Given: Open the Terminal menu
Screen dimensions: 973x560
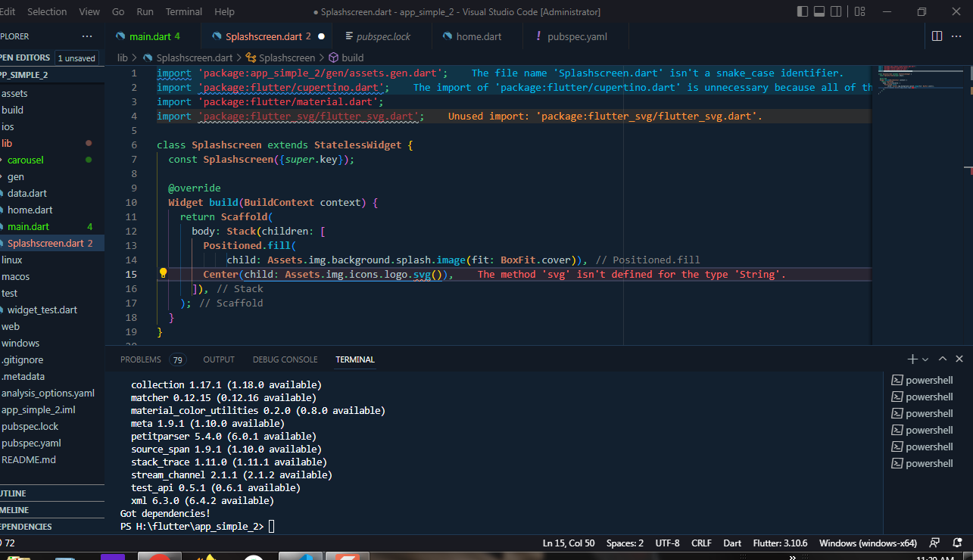Looking at the screenshot, I should click(x=184, y=12).
